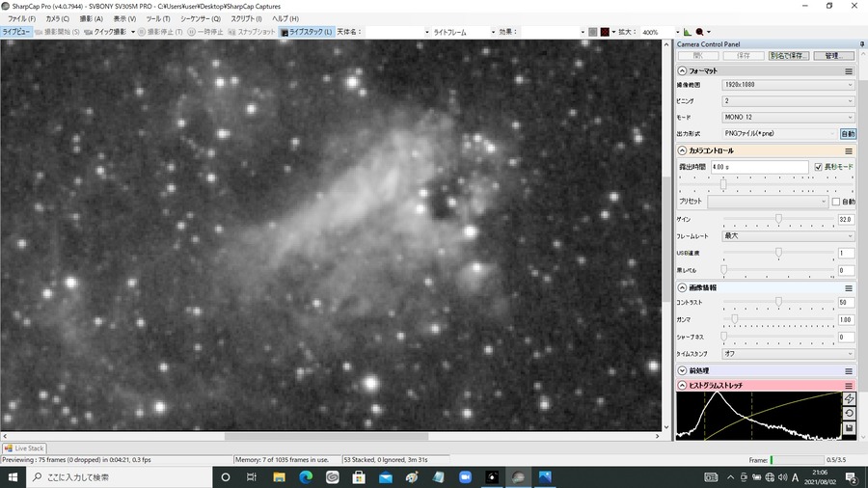Pin the Camera Control Panel
Viewport: 868px width, 488px height.
click(x=862, y=43)
